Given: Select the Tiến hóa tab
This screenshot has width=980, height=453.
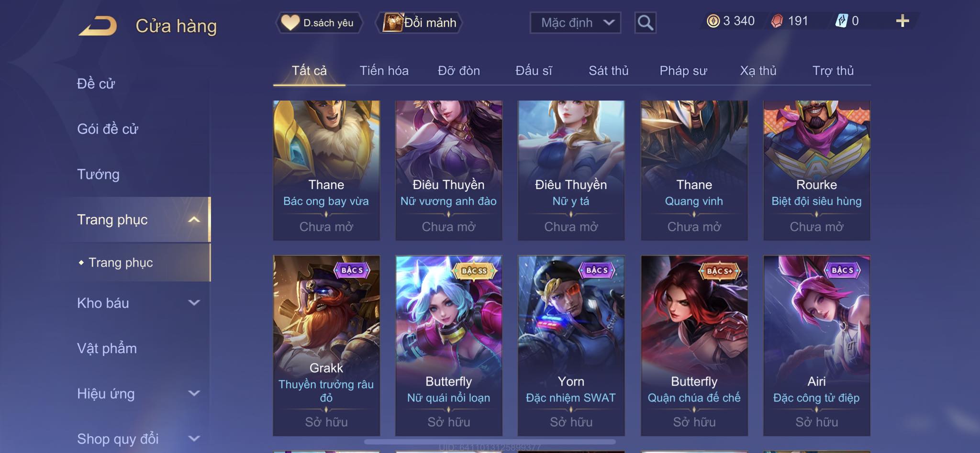Looking at the screenshot, I should pyautogui.click(x=384, y=71).
